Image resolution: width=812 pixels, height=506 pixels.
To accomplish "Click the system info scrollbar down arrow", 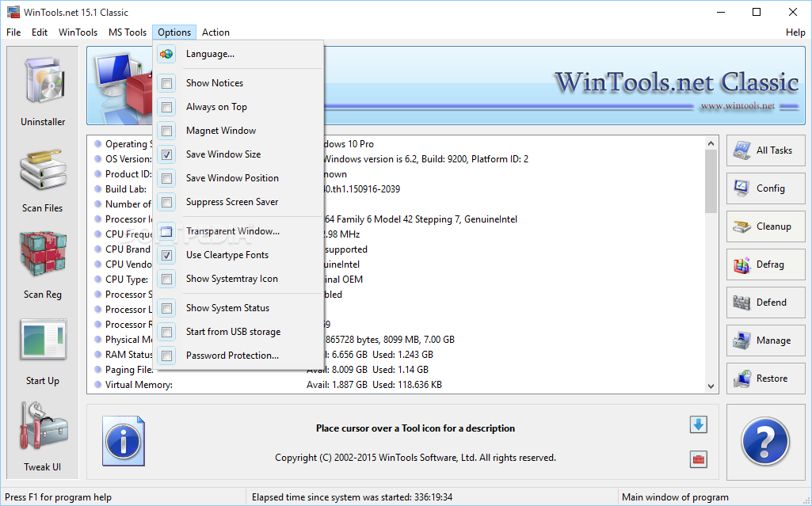I will pos(711,386).
